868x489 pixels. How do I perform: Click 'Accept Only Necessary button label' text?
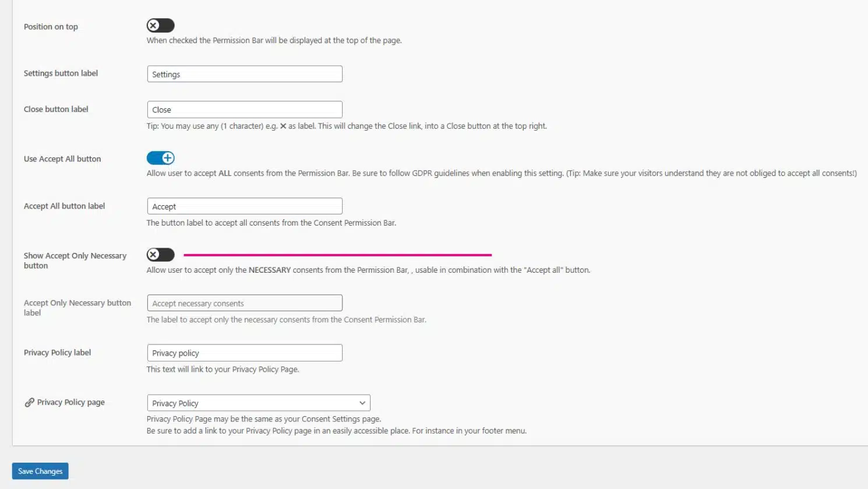(x=77, y=308)
